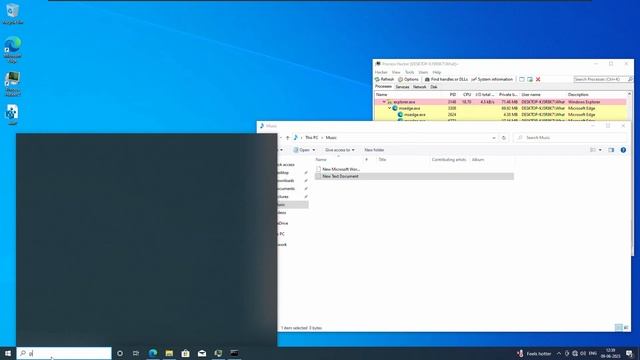
Task: Open the Users menu in Process Hacker
Action: (423, 72)
